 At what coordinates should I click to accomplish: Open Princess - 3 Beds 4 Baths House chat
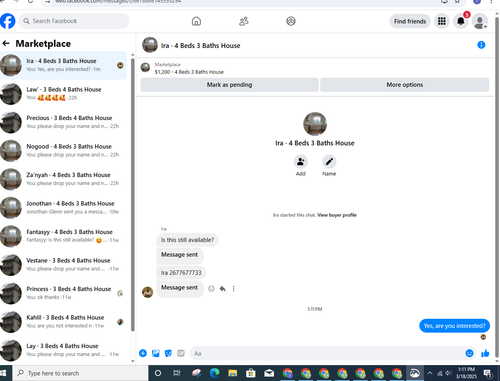coord(63,293)
